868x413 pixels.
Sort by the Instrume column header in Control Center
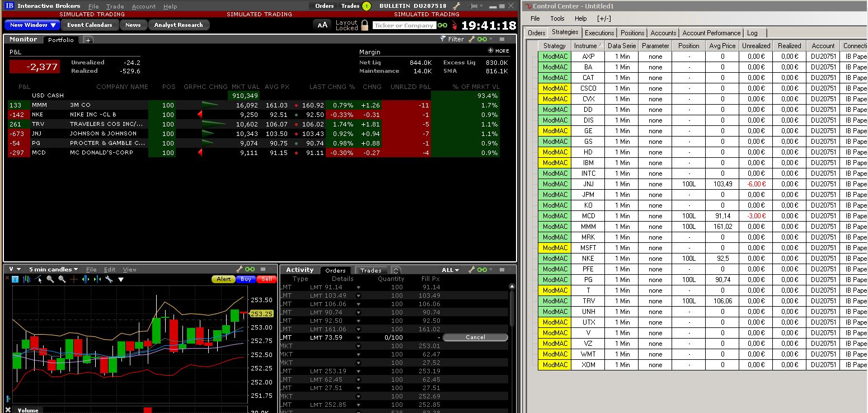click(x=588, y=46)
